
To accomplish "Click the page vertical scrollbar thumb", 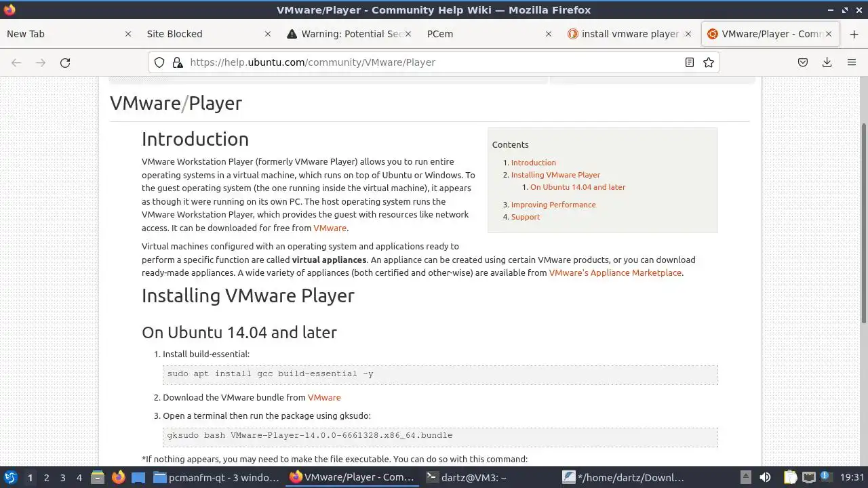I will tap(863, 224).
